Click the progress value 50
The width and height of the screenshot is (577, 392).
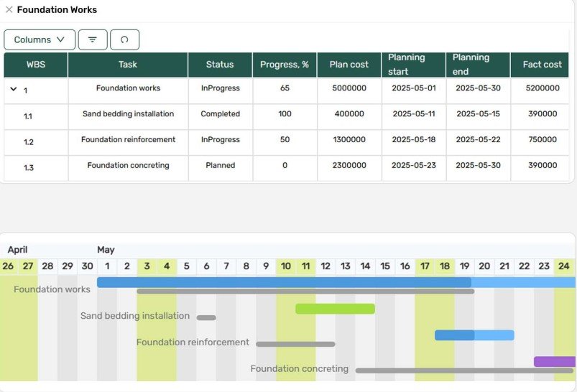[x=285, y=140]
